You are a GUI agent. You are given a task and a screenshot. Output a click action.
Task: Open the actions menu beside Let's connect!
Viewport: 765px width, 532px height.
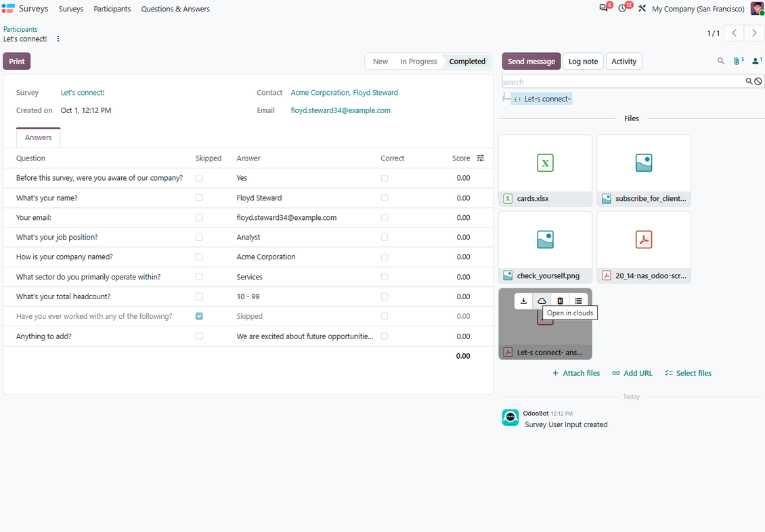coord(58,39)
